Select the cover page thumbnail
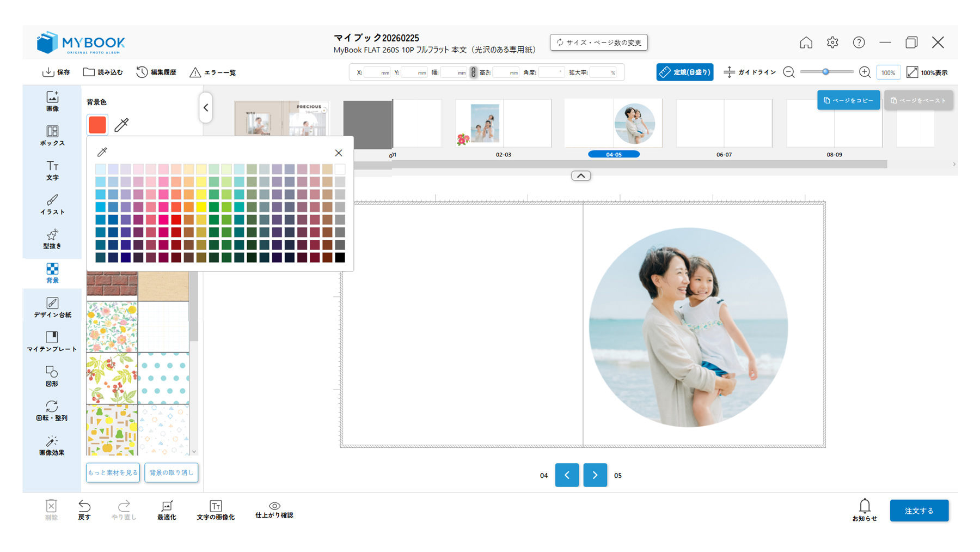The width and height of the screenshot is (980, 552). 282,119
